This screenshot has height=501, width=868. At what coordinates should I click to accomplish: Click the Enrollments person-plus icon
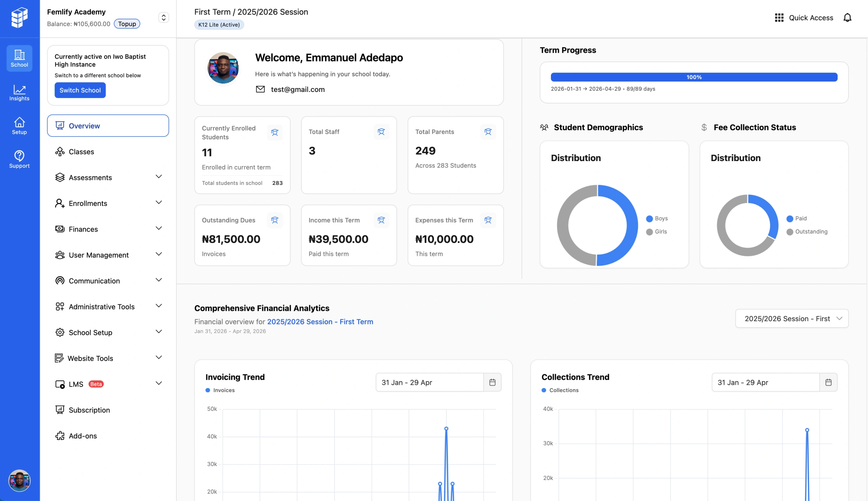tap(60, 203)
